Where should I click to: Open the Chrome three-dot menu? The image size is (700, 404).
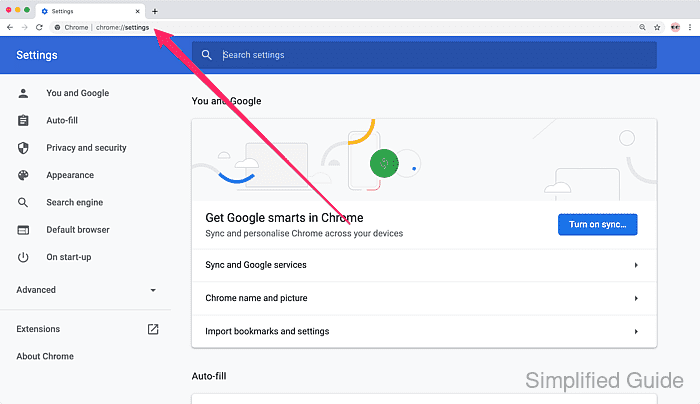(690, 27)
